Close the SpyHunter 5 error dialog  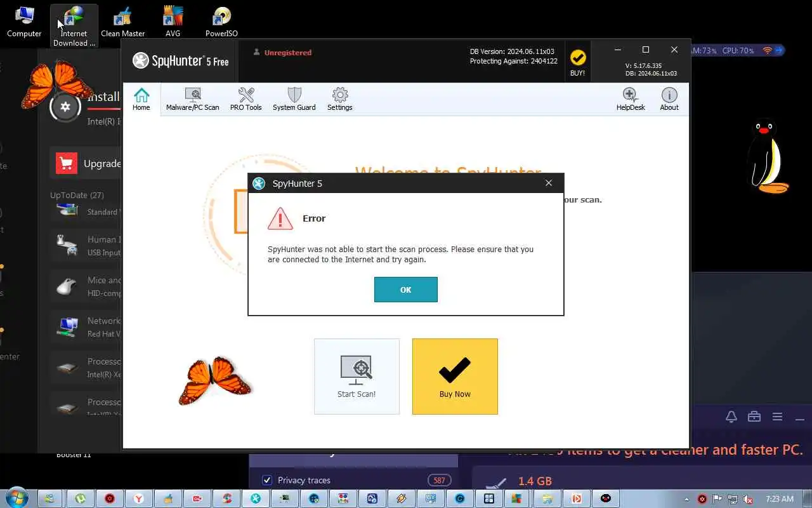pos(549,183)
